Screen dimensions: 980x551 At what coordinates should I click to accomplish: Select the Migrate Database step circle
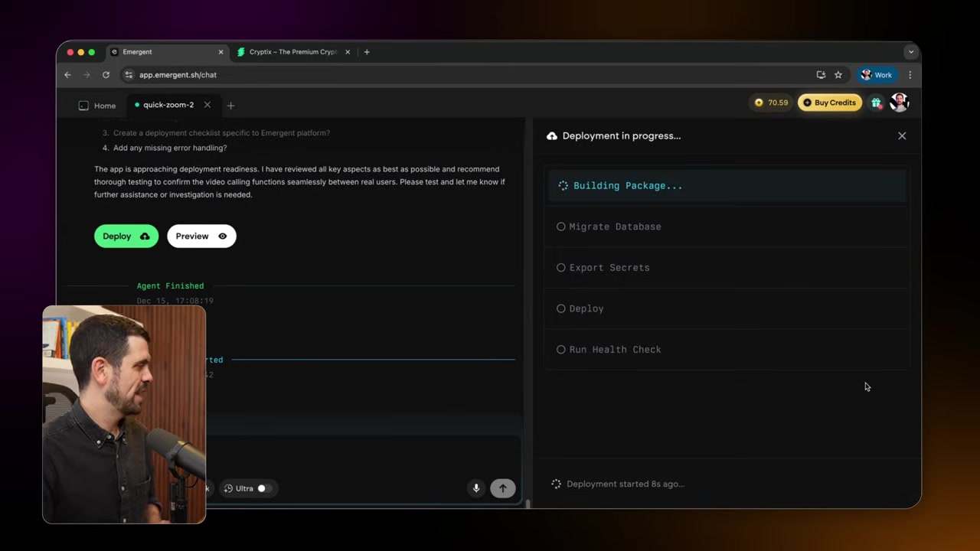click(x=561, y=227)
